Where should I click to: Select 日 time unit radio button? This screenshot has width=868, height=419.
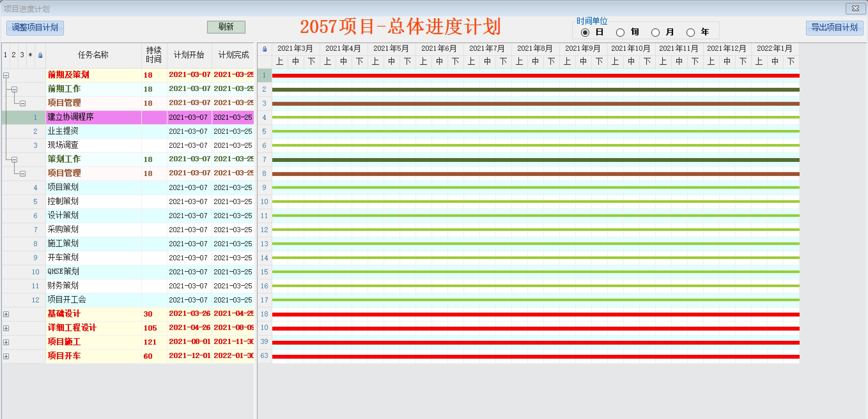coord(585,33)
